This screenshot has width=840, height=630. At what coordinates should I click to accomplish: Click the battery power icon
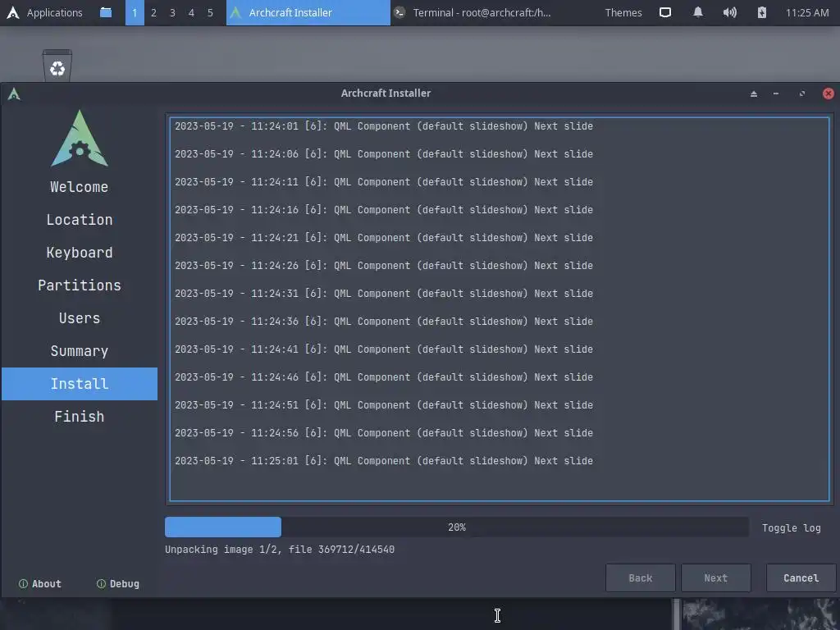762,12
